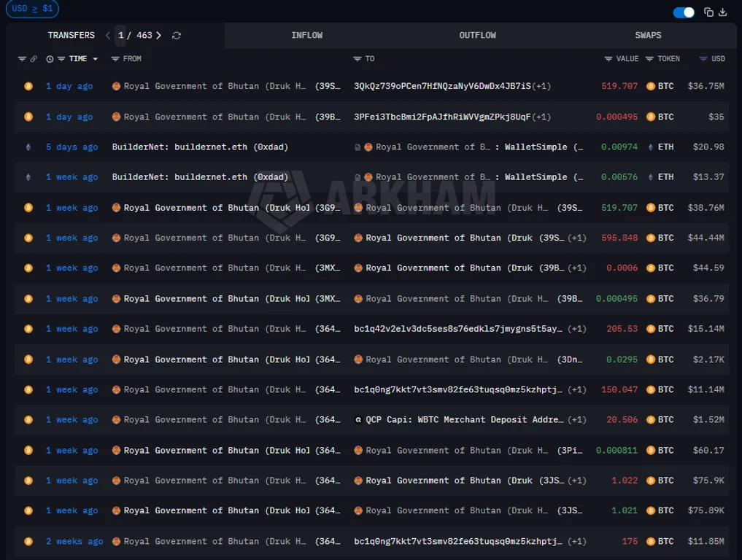Click the '5 days ago' timestamp link

click(x=72, y=147)
